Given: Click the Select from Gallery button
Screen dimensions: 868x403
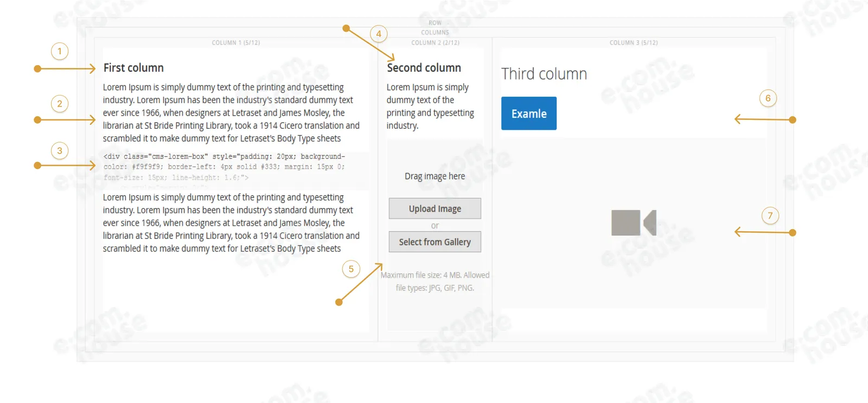Looking at the screenshot, I should (x=435, y=242).
